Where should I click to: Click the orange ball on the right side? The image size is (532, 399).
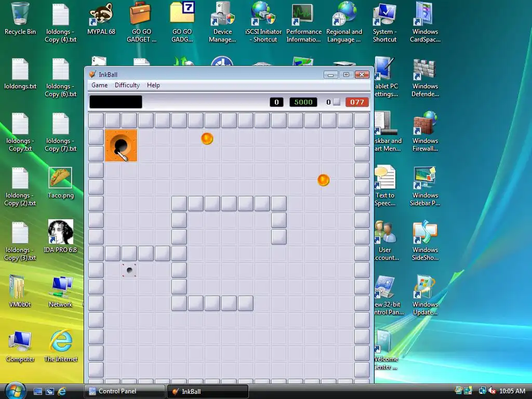[x=323, y=180]
